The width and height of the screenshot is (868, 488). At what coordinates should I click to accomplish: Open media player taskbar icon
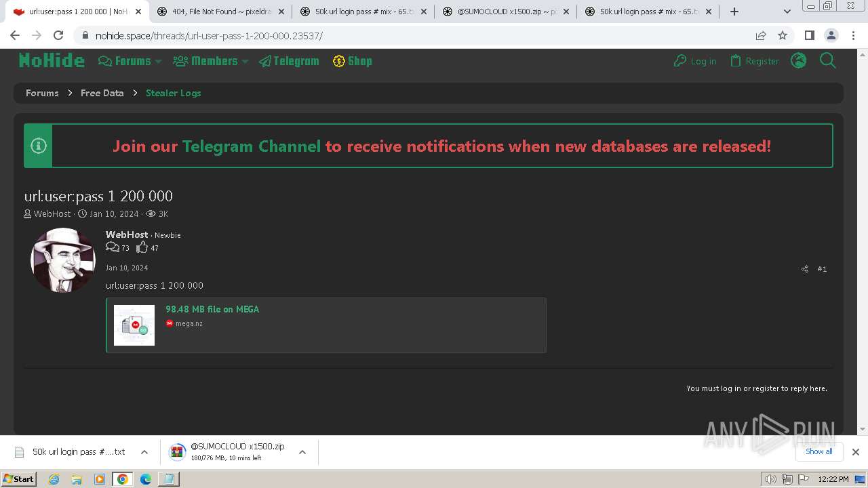(100, 479)
